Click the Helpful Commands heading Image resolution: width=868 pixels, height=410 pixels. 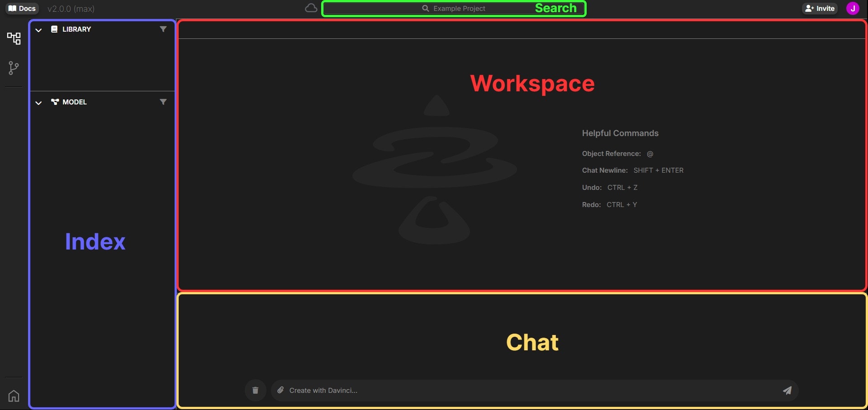pyautogui.click(x=620, y=133)
